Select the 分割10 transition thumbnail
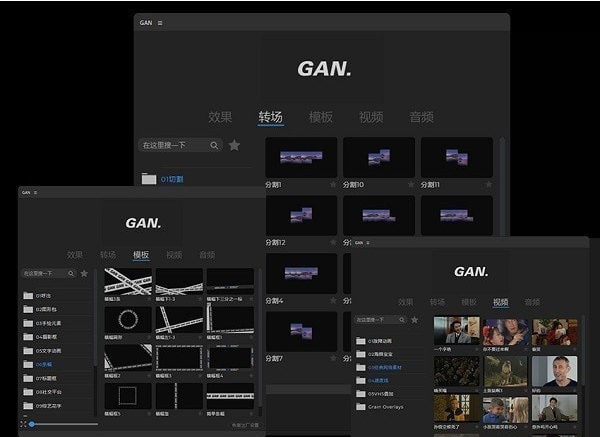 pos(379,157)
